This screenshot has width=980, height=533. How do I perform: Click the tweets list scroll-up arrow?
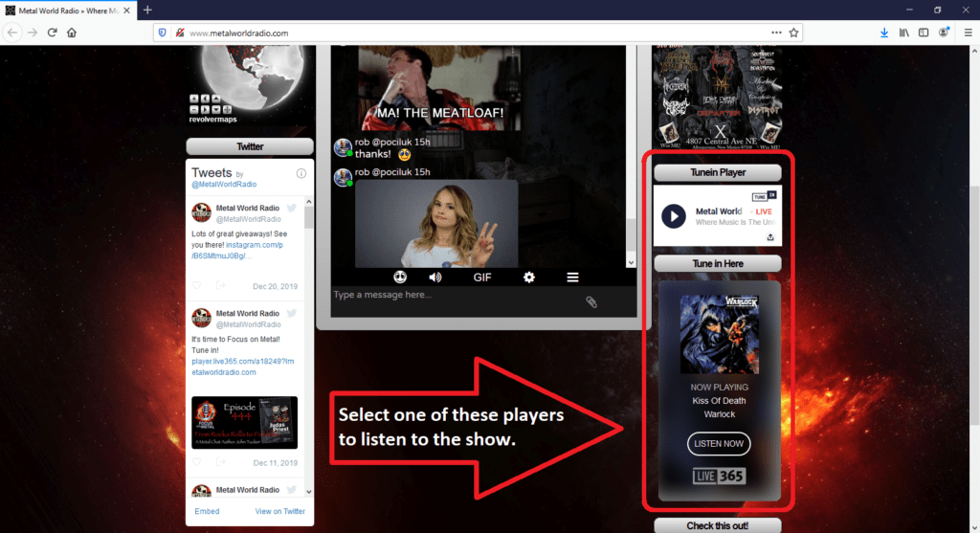point(309,202)
